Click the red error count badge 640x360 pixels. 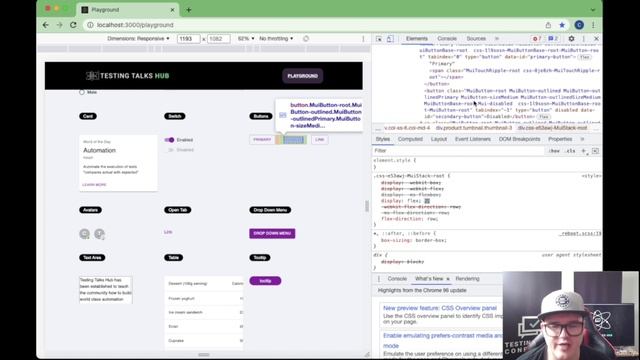[x=536, y=38]
